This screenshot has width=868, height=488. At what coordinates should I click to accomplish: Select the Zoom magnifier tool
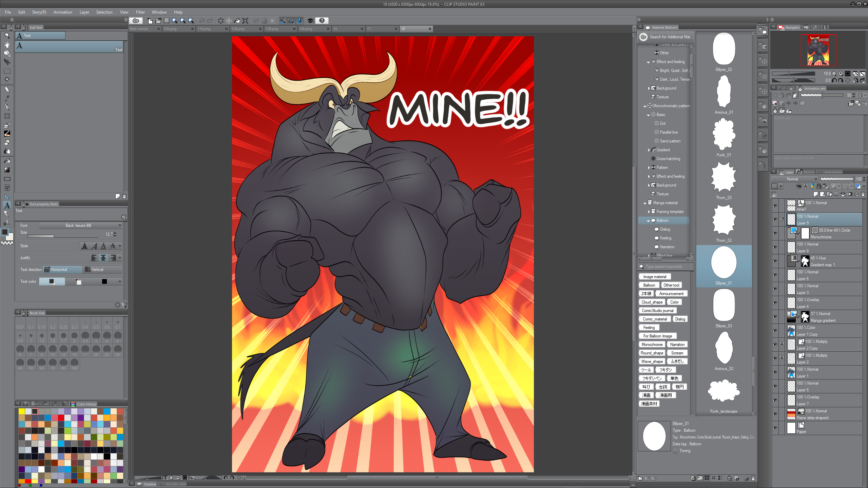click(7, 36)
